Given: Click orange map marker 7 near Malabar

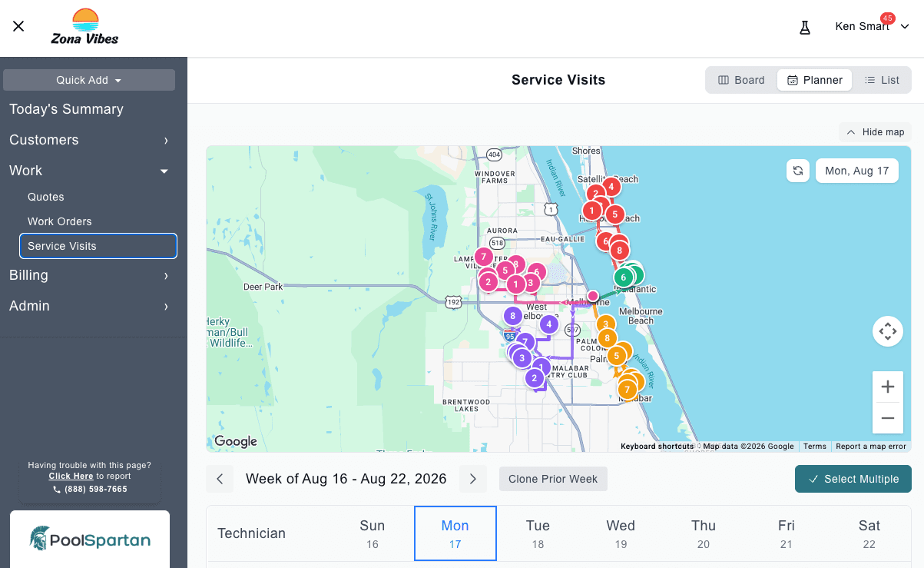Looking at the screenshot, I should [627, 390].
